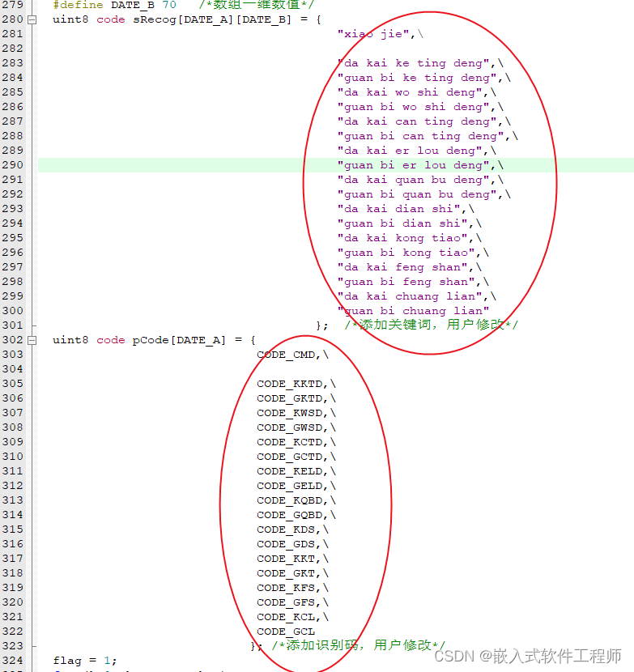Click "da kai wo shi deng" string
The height and width of the screenshot is (672, 634).
click(410, 92)
